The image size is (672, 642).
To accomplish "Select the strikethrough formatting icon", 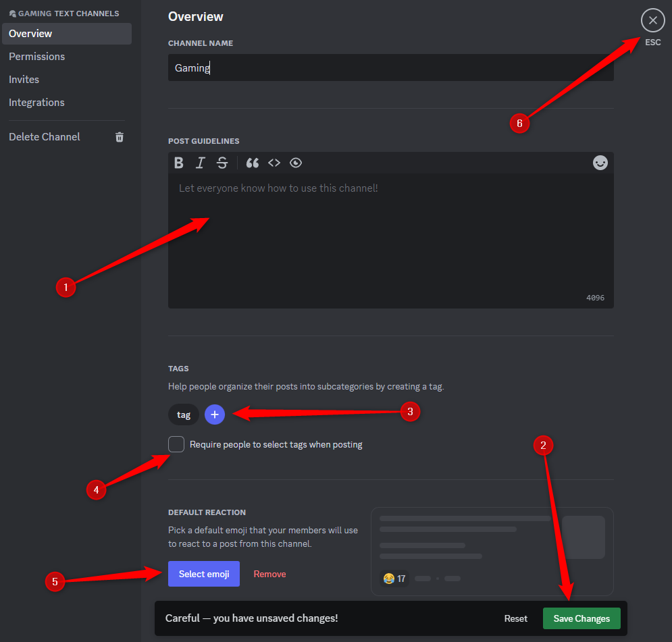I will (x=222, y=163).
